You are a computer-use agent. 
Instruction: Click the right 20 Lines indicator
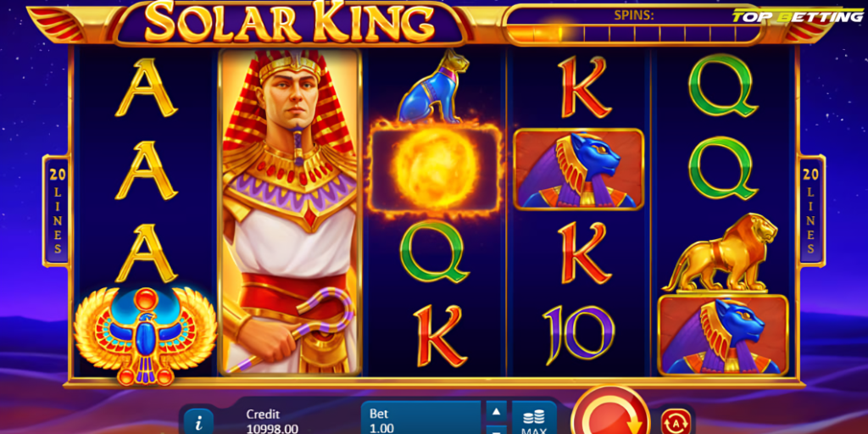[811, 211]
